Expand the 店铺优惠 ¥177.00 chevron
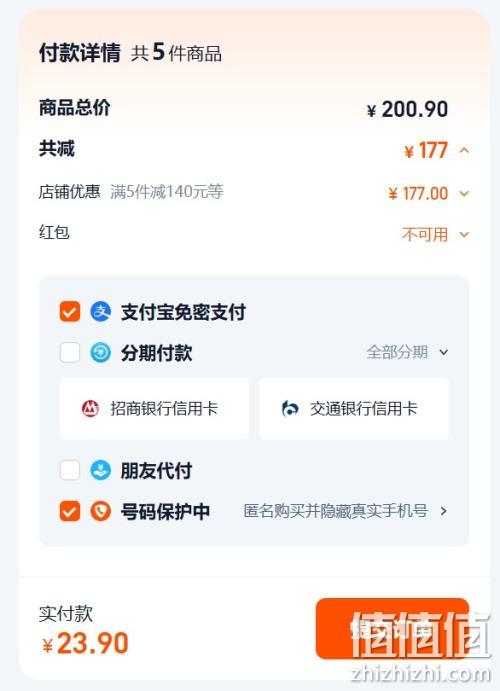This screenshot has width=500, height=691. coord(464,193)
